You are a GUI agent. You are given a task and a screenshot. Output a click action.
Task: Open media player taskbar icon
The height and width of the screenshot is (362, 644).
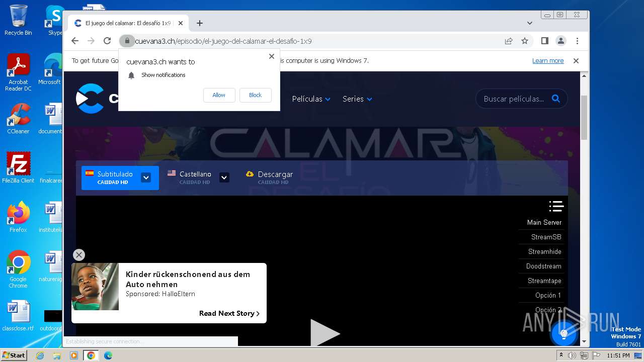pos(74,355)
